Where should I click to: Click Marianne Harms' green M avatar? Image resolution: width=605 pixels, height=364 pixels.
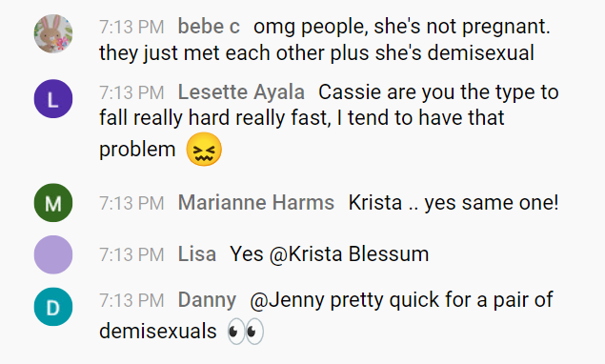coord(53,203)
